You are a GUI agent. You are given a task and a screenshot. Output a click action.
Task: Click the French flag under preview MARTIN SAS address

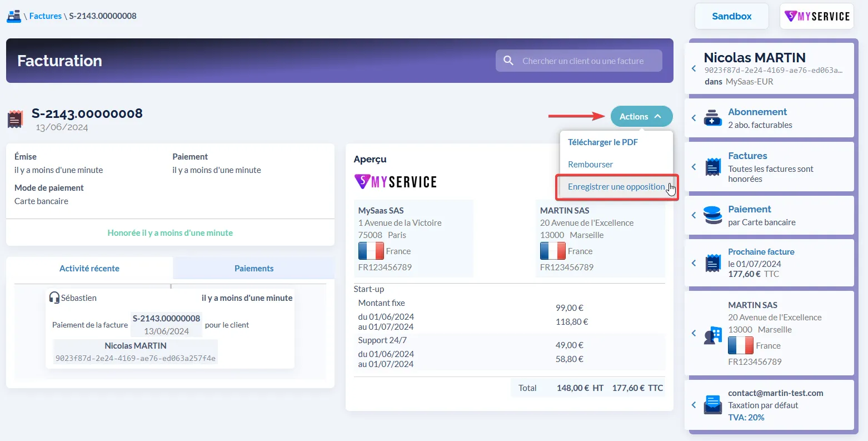click(x=553, y=251)
